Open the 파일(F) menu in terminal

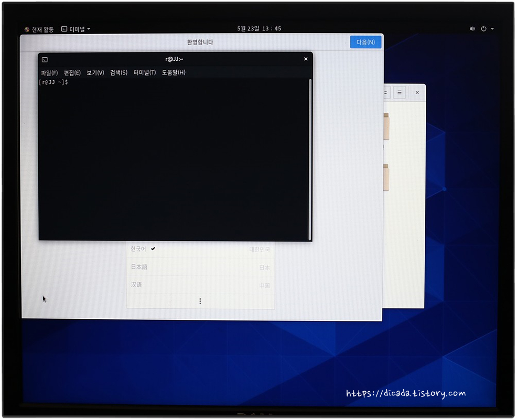pos(49,72)
